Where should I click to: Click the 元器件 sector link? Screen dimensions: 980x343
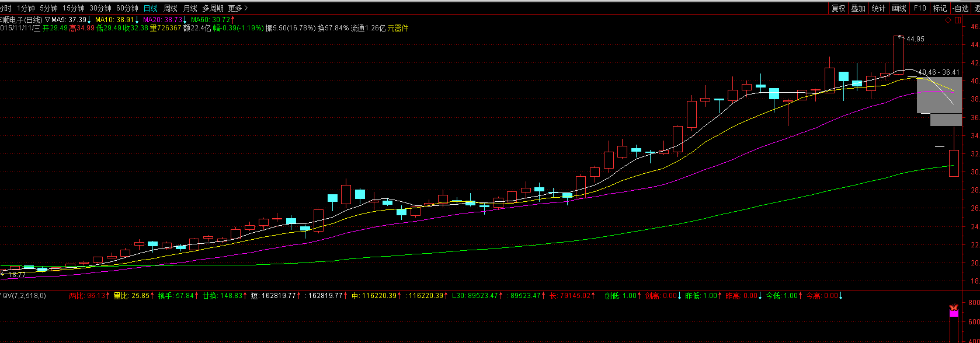click(398, 28)
